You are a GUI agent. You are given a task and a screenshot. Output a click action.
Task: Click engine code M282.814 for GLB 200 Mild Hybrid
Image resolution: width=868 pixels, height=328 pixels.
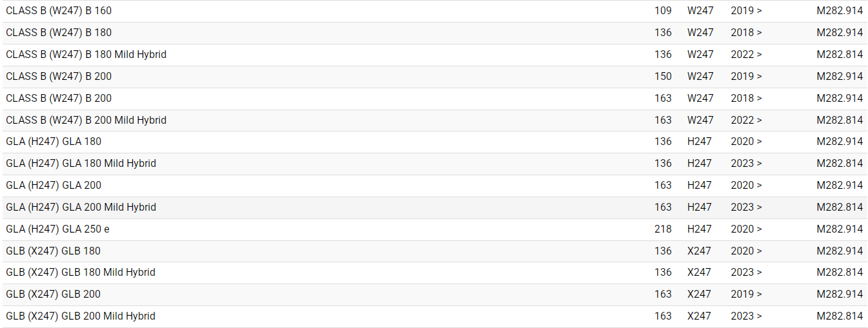(x=839, y=316)
